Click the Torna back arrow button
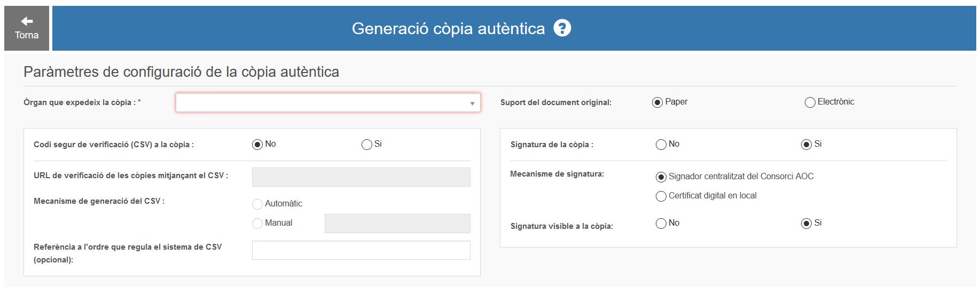 tap(27, 28)
